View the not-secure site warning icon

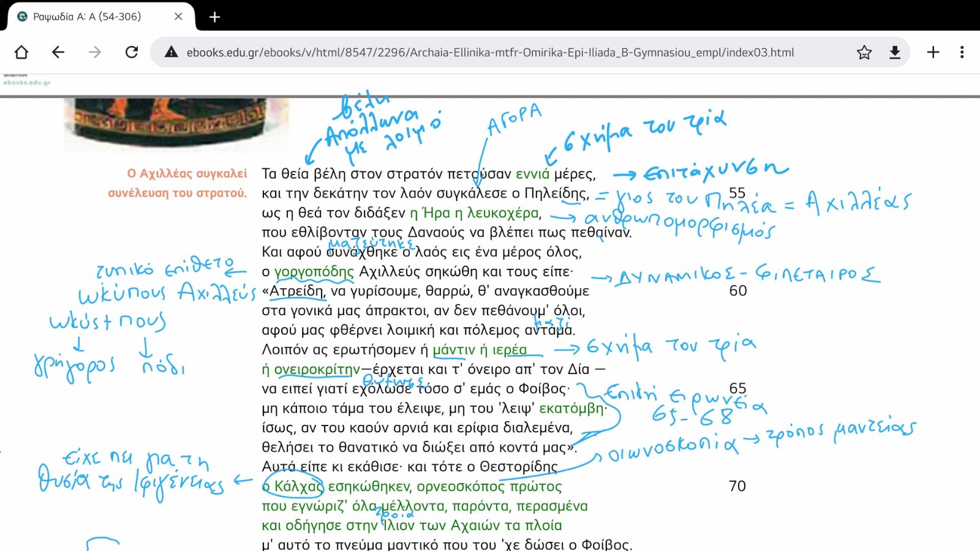(x=171, y=52)
